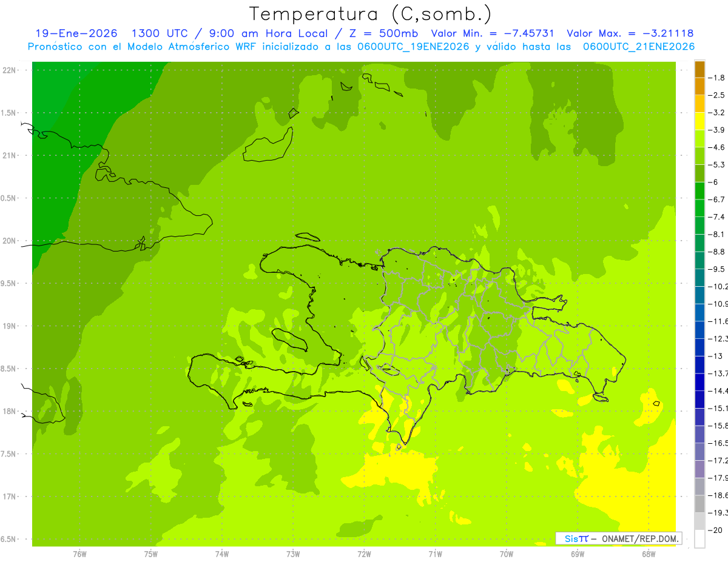
Task: Pick the green swatch between -6 and -6.7
Action: click(x=699, y=190)
